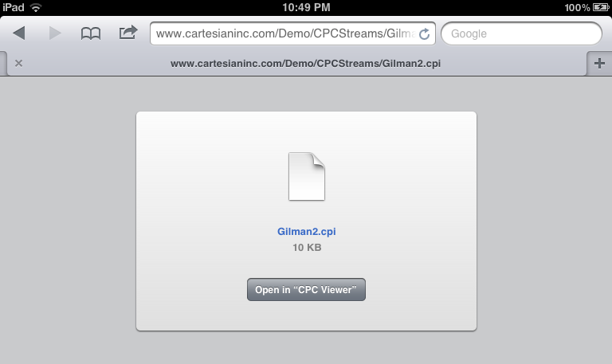Tap the 100% battery percentage text
This screenshot has height=364, width=612.
click(x=577, y=7)
